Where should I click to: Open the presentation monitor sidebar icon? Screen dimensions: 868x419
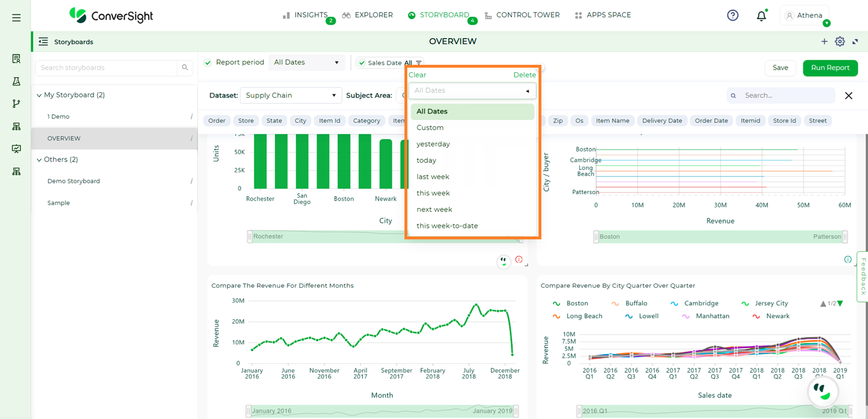coord(16,149)
